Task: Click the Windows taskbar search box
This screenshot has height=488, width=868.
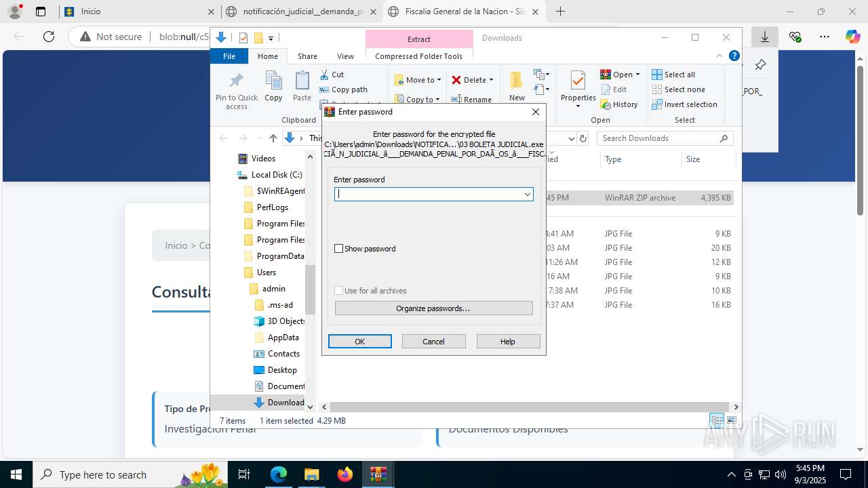Action: 131,474
